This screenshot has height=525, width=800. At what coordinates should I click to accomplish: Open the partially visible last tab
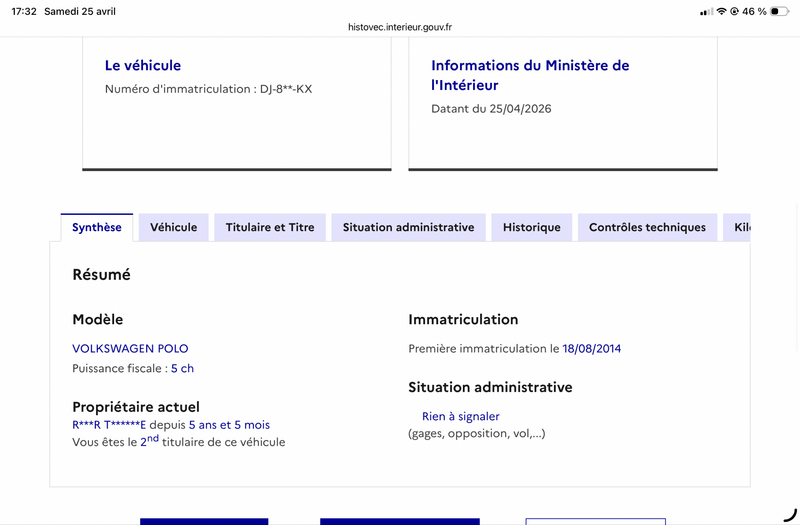point(738,227)
